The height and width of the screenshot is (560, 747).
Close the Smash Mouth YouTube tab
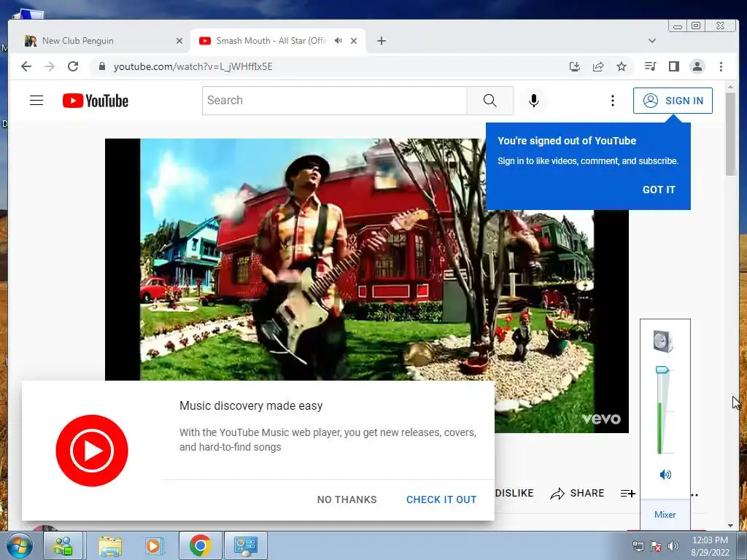tap(354, 41)
